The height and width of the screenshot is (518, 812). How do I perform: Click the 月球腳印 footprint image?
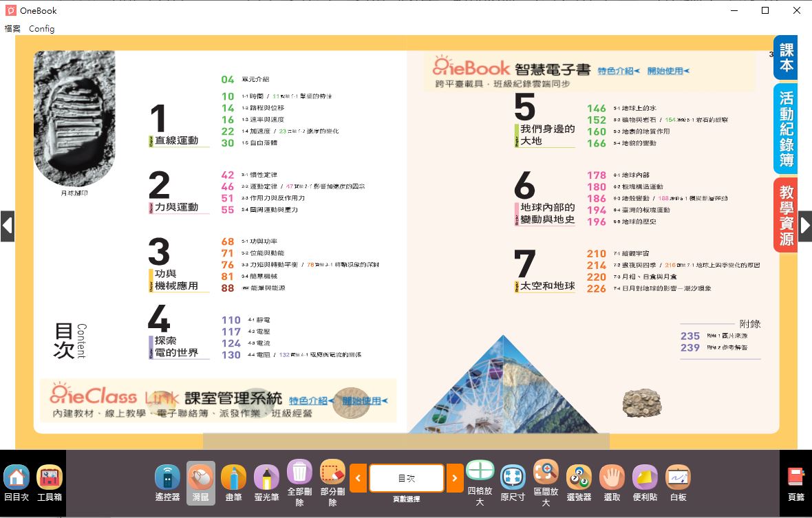point(74,118)
